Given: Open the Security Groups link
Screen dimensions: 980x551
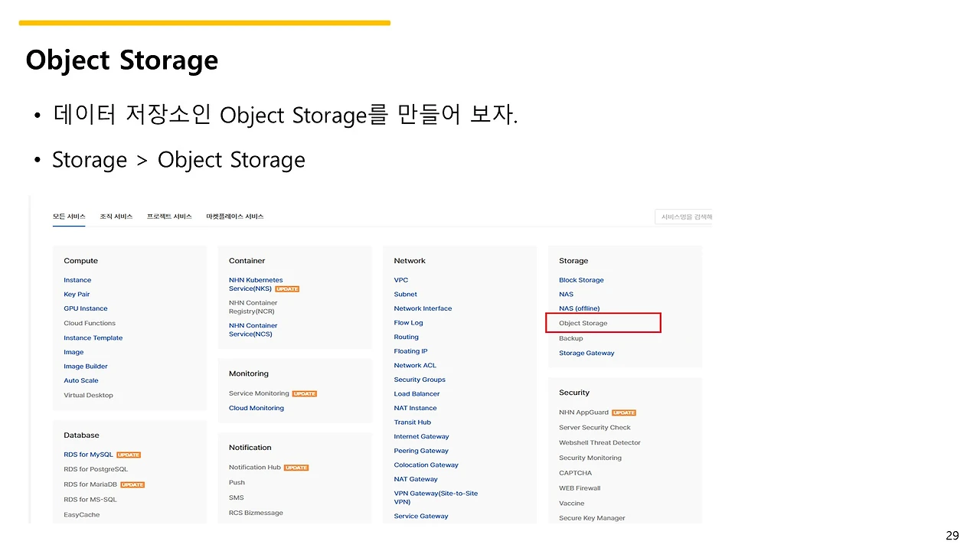Looking at the screenshot, I should click(420, 380).
